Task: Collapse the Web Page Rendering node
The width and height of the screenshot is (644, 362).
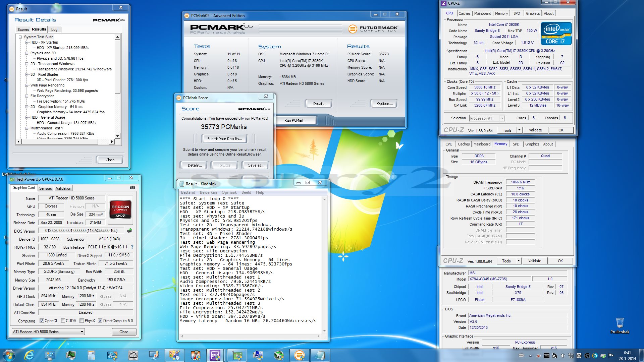Action: (27, 85)
